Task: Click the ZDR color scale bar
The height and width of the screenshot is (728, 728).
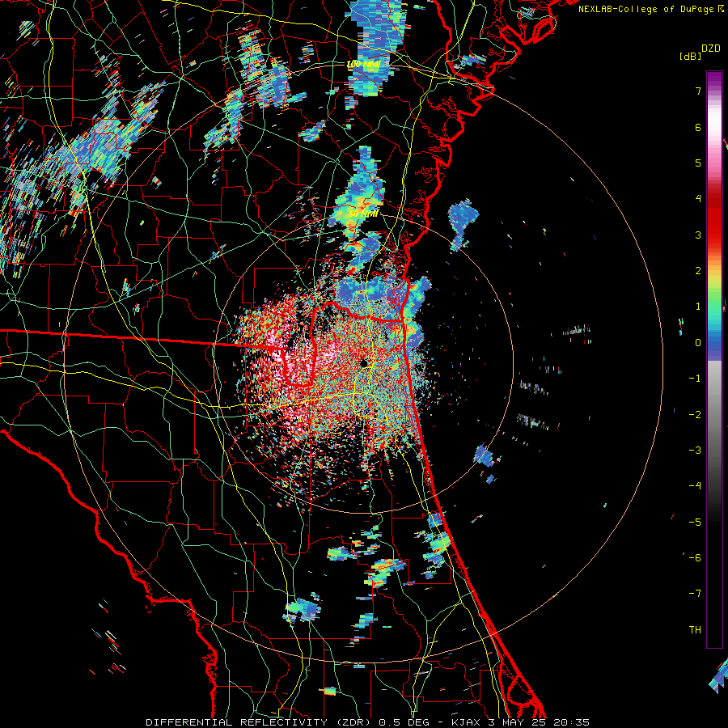Action: coord(714,360)
